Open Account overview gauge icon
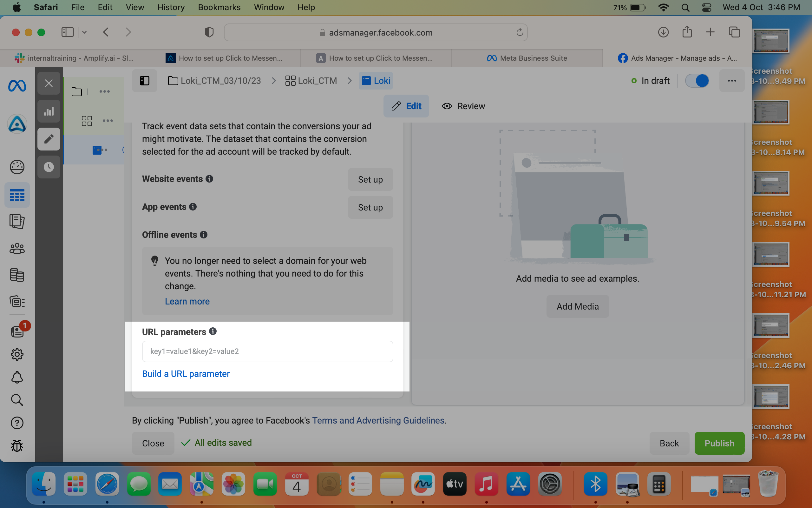Screen dimensions: 812x508 tap(17, 167)
